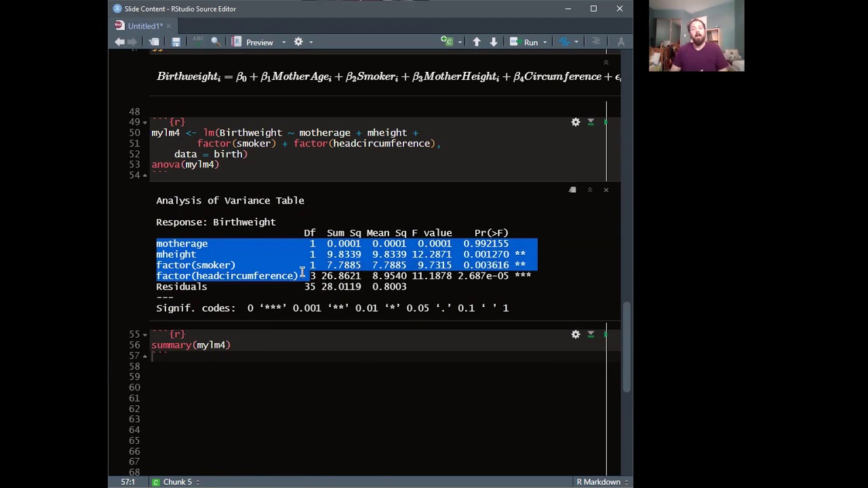Run the mylm4 anova chunk
Viewport: 868px width, 488px height.
605,122
